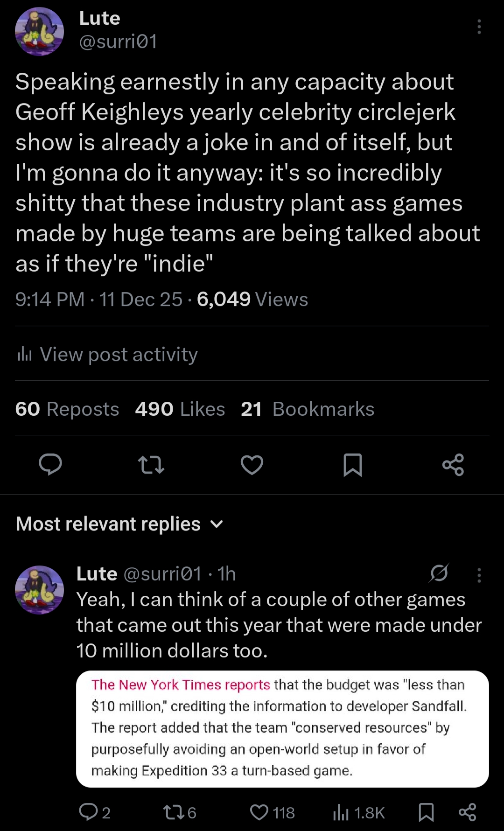The height and width of the screenshot is (831, 504).
Task: Open the main post's three-dot menu
Action: tap(479, 27)
